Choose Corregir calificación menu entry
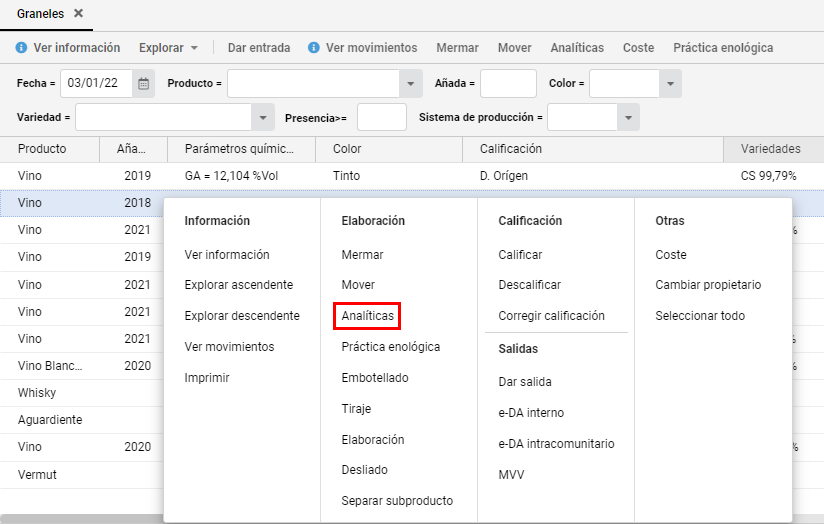Screen dimensions: 824x524 [x=551, y=316]
